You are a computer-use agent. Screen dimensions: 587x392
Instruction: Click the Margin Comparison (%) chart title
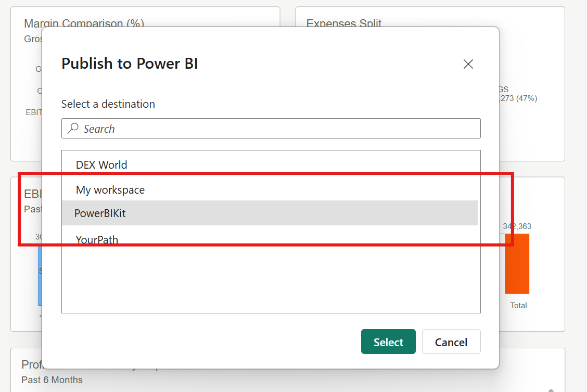click(84, 23)
